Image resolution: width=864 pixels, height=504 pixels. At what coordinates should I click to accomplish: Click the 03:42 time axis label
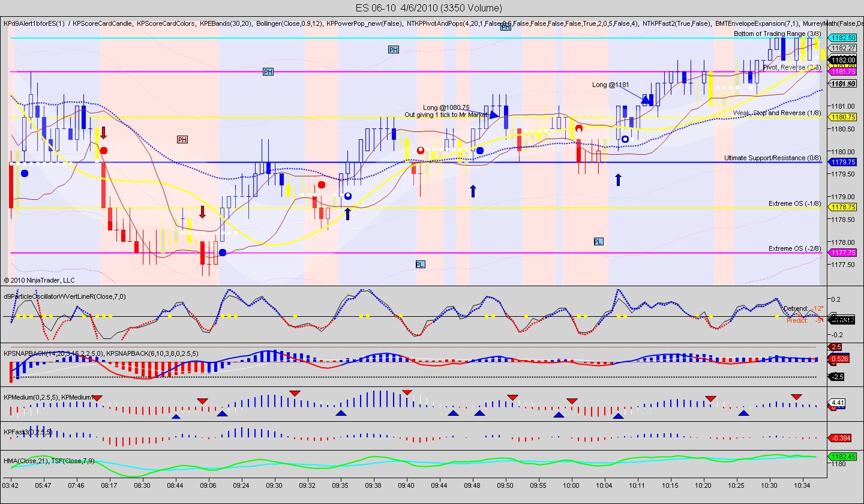click(x=10, y=484)
